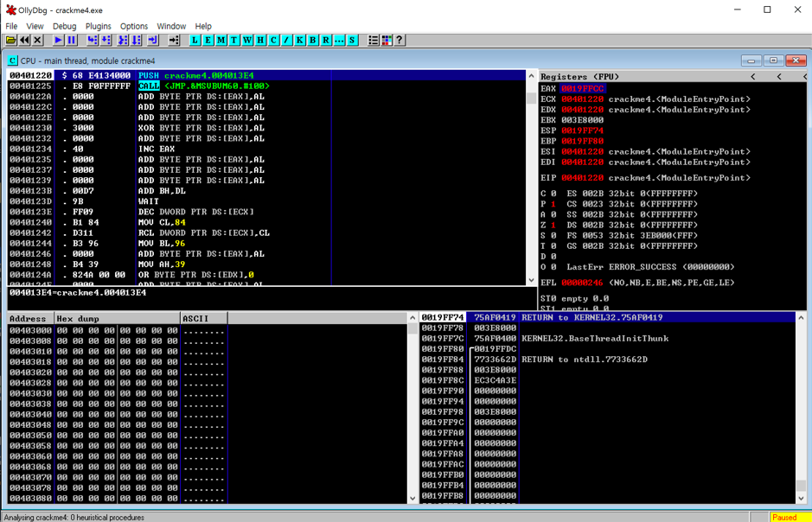Click the CPU window icon in title
Screen dimensions: 812x522
(x=12, y=60)
